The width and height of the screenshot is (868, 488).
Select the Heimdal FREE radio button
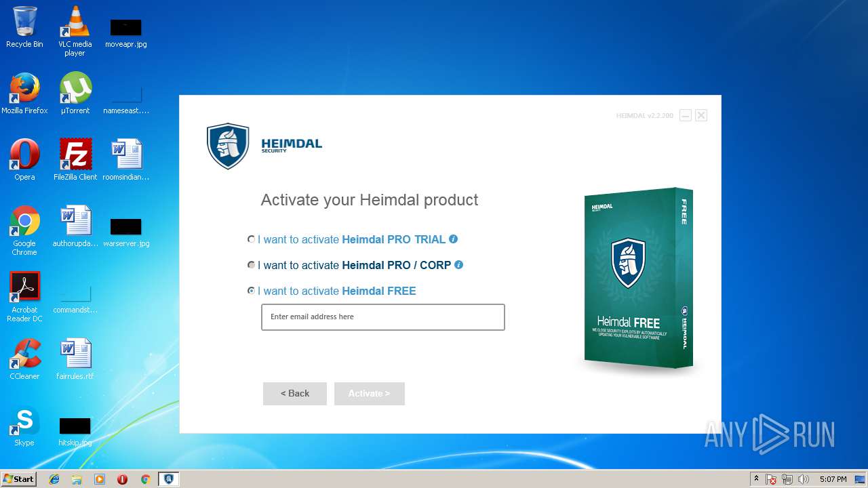click(x=252, y=291)
